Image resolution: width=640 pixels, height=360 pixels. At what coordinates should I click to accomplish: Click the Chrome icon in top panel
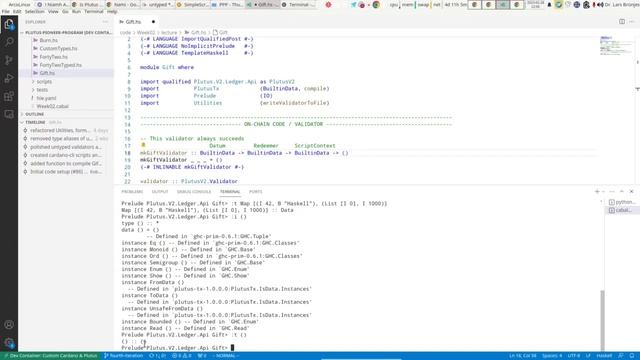click(376, 5)
